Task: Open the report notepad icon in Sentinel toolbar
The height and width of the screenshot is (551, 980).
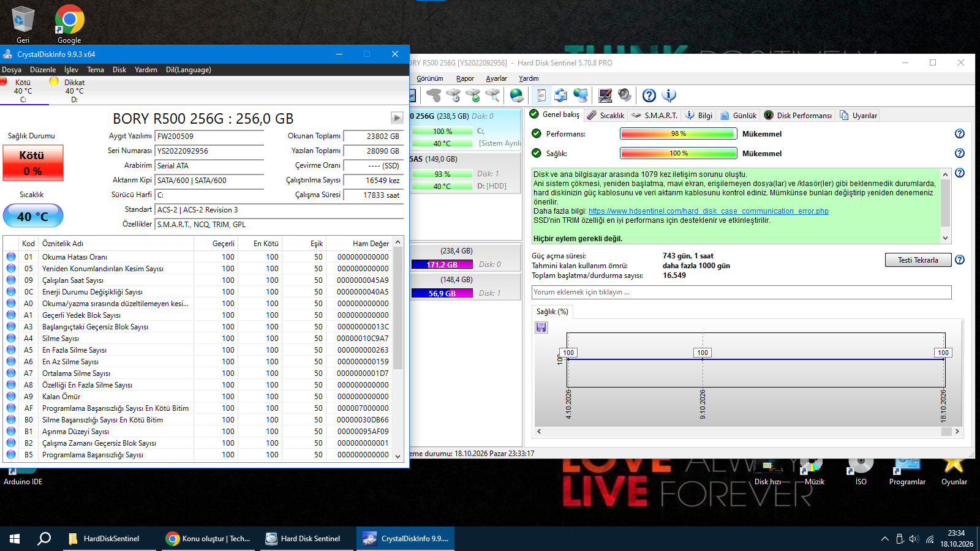Action: pyautogui.click(x=541, y=96)
